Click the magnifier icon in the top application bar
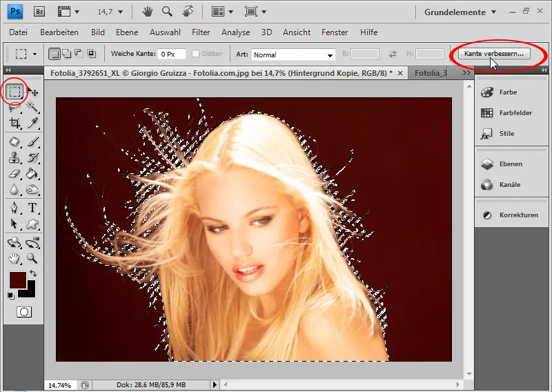Viewport: 552px width, 392px height. pyautogui.click(x=167, y=12)
